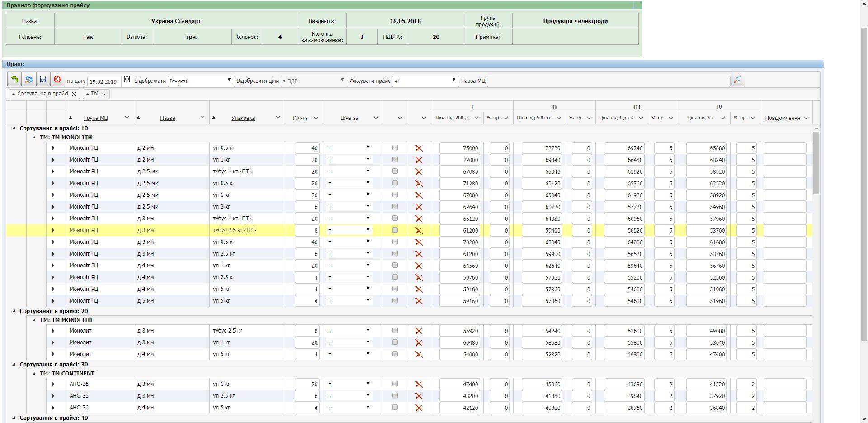
Task: Remove the 'ТМ' grouping chip
Action: pos(104,94)
